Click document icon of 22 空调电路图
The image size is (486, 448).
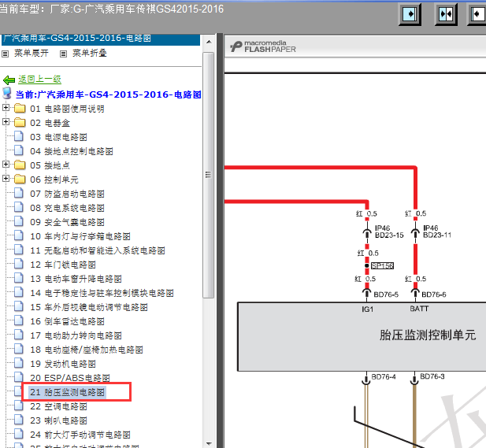pos(19,405)
